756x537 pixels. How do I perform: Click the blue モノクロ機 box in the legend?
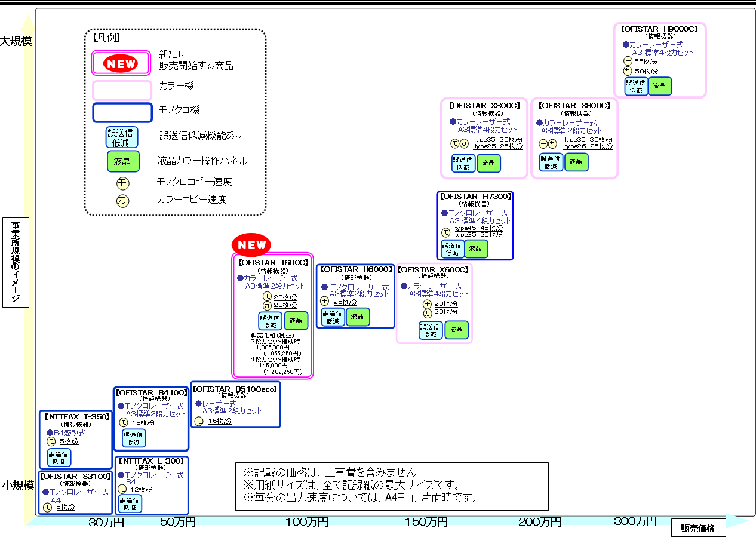point(122,112)
